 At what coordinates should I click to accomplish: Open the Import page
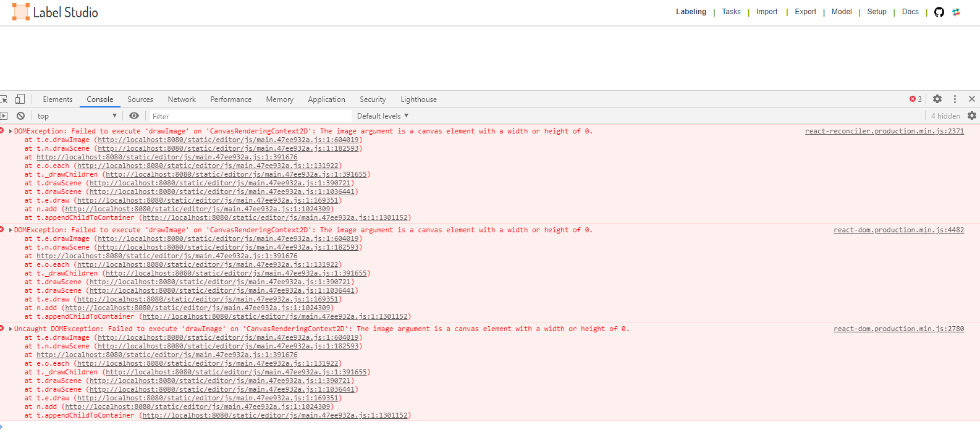pos(767,12)
